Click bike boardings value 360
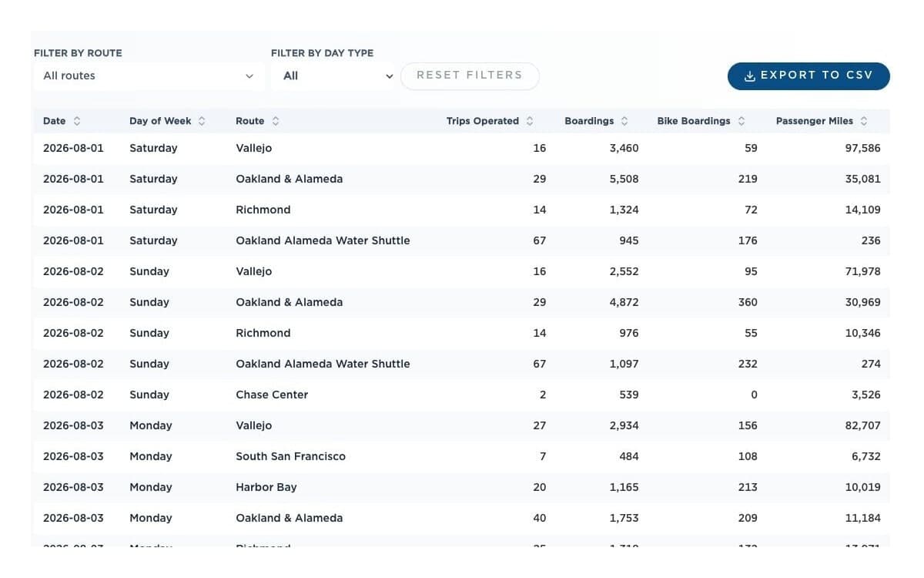 click(x=748, y=302)
